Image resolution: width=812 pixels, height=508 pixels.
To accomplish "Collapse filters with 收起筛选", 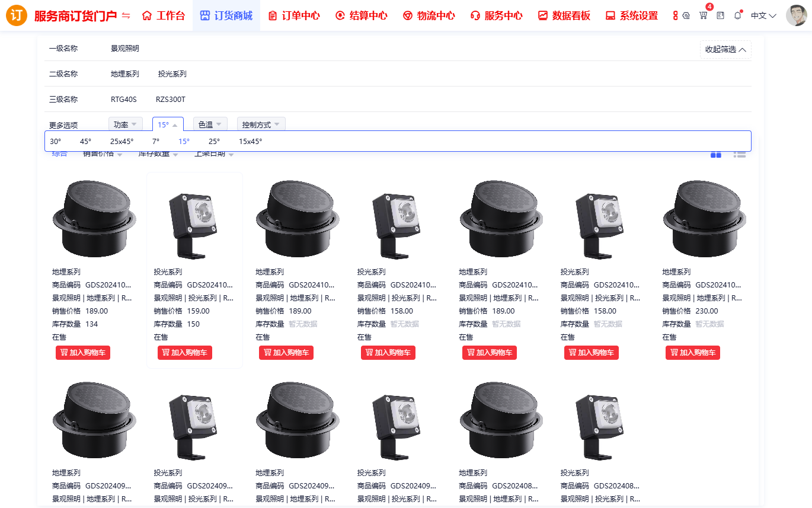I will [725, 50].
